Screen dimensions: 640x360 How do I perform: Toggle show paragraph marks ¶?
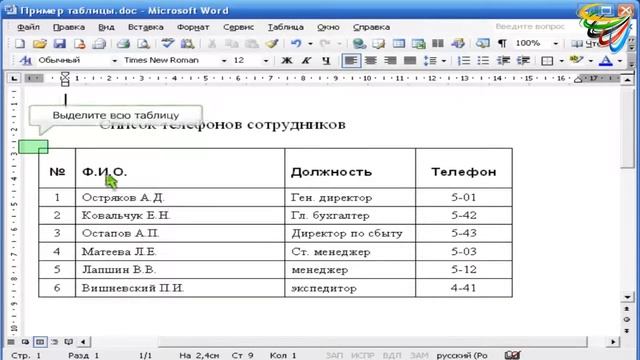click(x=502, y=43)
